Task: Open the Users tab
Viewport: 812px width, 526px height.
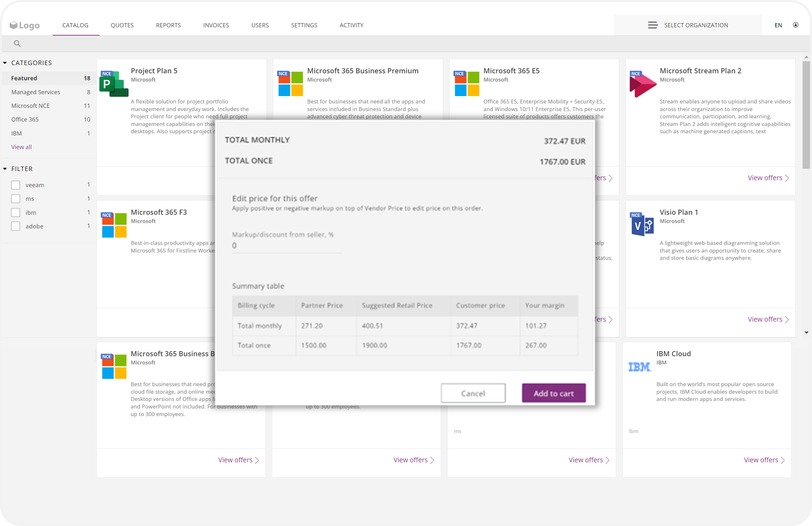Action: coord(260,25)
